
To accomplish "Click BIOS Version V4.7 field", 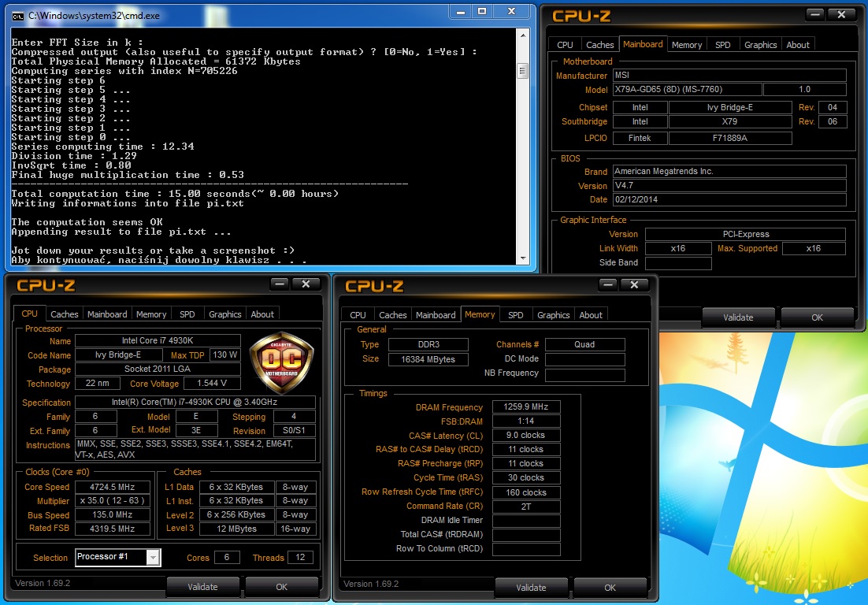I will (729, 185).
